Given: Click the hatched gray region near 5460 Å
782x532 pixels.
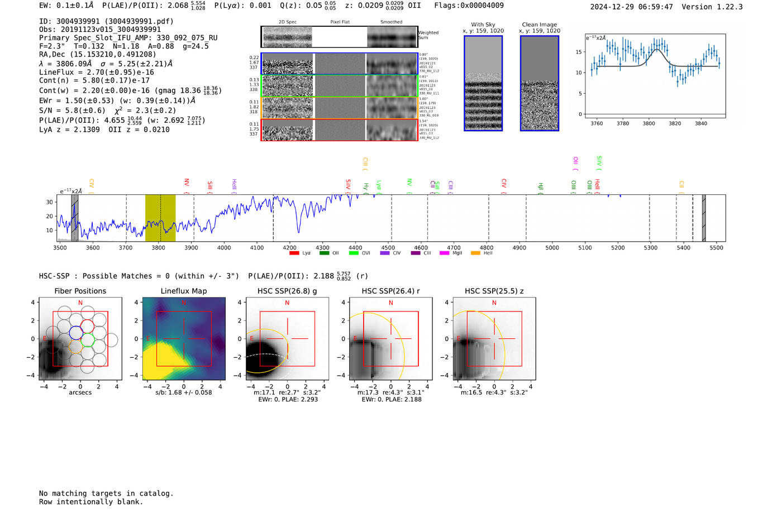Looking at the screenshot, I should [704, 218].
